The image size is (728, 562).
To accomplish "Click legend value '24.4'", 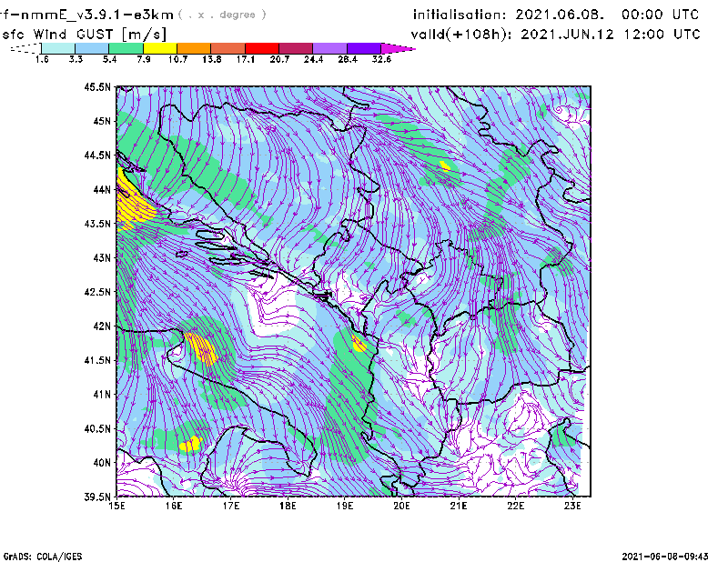I will click(313, 59).
